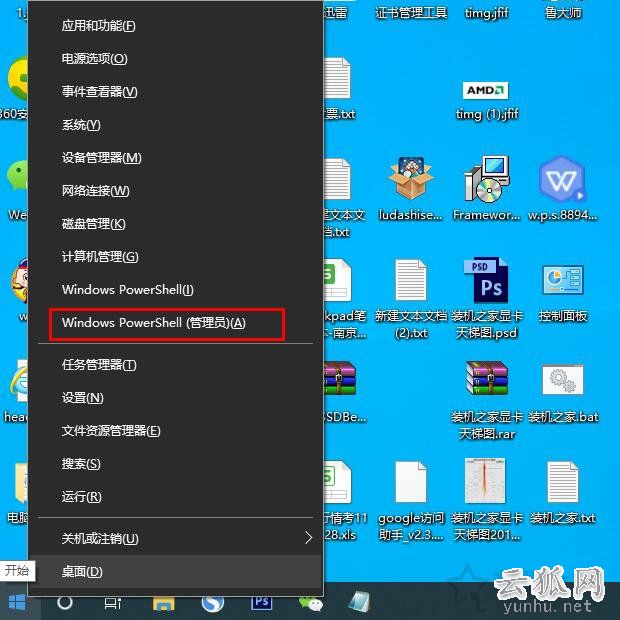Expand 关机或注销(U) submenu arrow
The height and width of the screenshot is (620, 620).
tap(309, 538)
